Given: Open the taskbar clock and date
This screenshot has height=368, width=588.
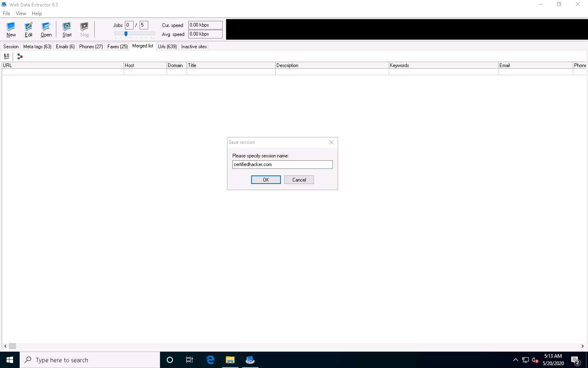Looking at the screenshot, I should point(553,360).
